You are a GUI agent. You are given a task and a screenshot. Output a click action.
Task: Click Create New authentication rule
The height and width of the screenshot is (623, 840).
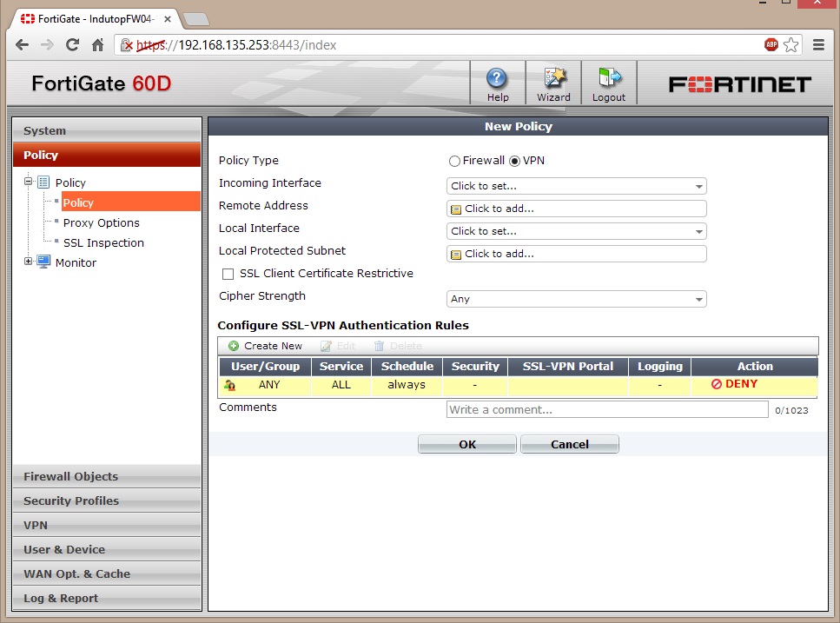(x=266, y=346)
